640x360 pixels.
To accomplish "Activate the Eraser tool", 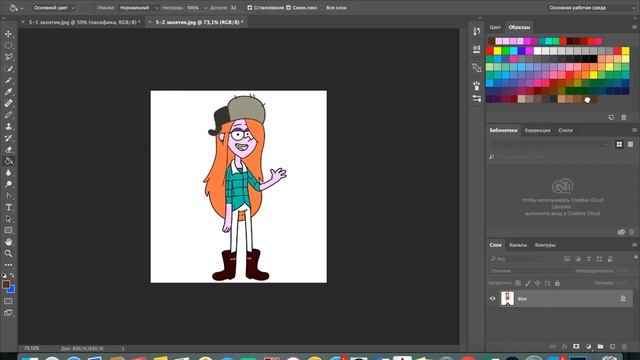I will 8,149.
